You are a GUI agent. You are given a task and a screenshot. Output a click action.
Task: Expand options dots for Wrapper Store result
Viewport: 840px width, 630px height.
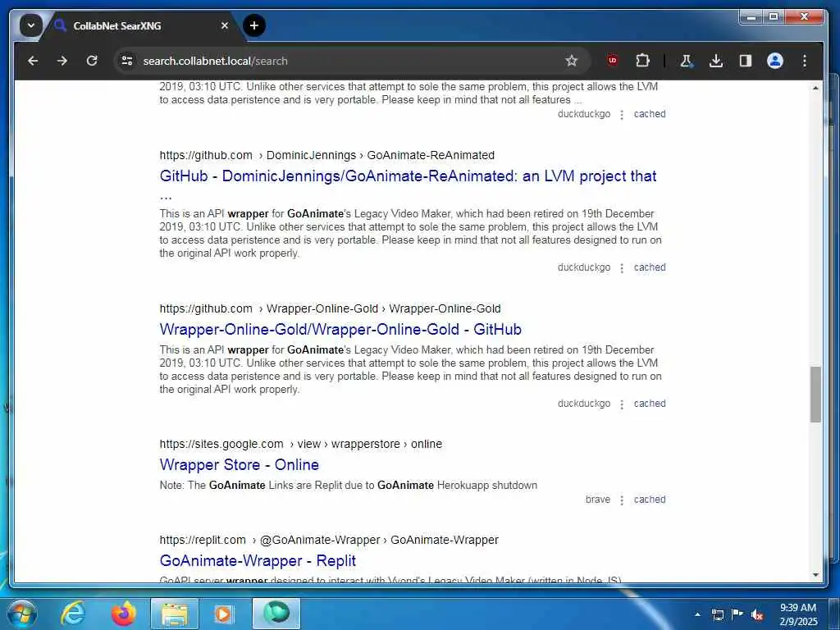pyautogui.click(x=622, y=500)
